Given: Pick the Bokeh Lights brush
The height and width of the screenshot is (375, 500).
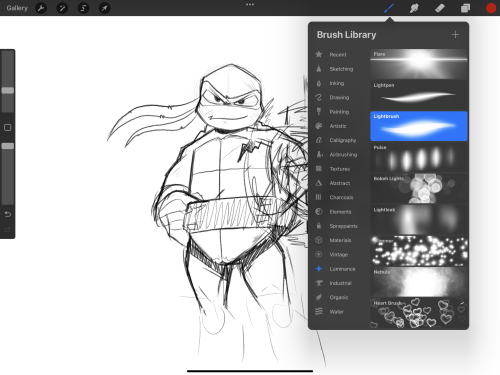Looking at the screenshot, I should (x=419, y=188).
